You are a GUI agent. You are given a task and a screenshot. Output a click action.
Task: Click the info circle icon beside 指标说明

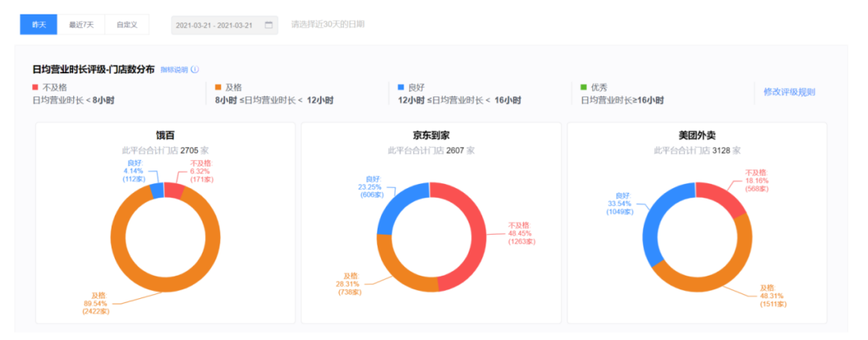[x=194, y=70]
